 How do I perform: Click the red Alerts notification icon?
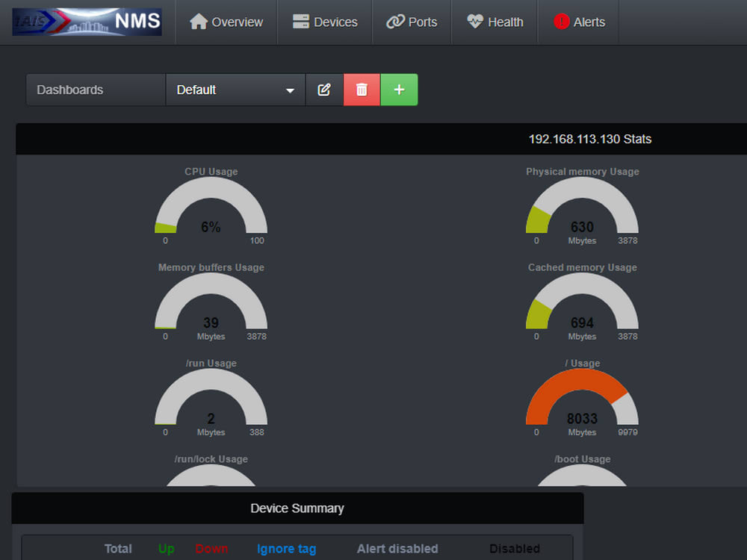[562, 22]
